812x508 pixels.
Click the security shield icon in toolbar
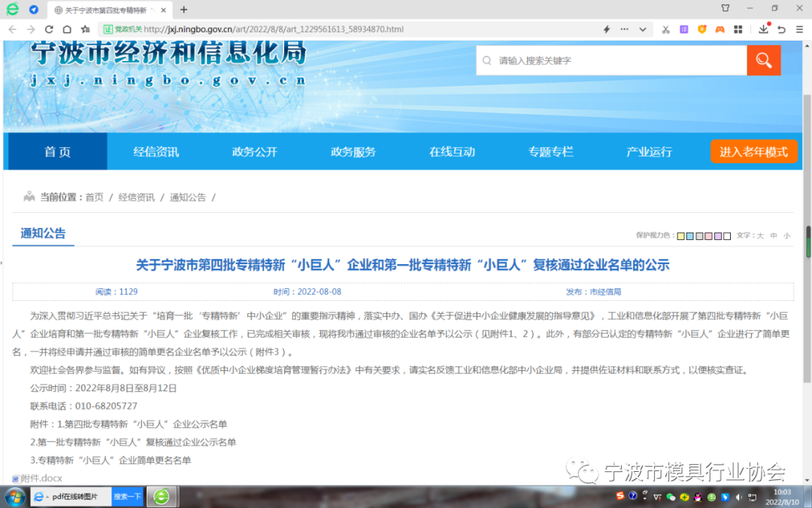point(701,29)
